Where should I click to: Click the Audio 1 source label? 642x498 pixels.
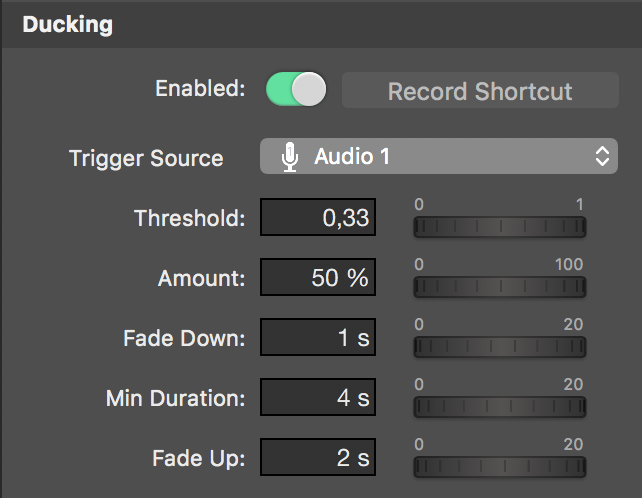pos(352,156)
